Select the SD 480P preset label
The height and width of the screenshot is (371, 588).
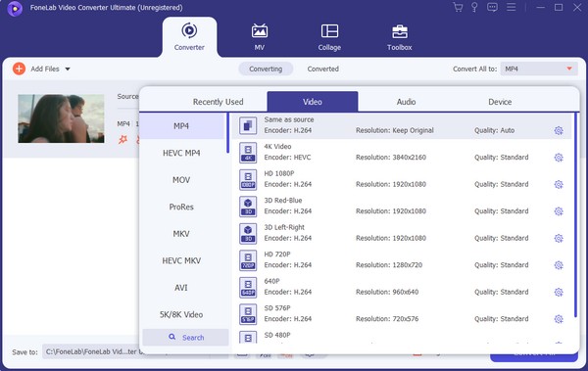[x=277, y=335]
